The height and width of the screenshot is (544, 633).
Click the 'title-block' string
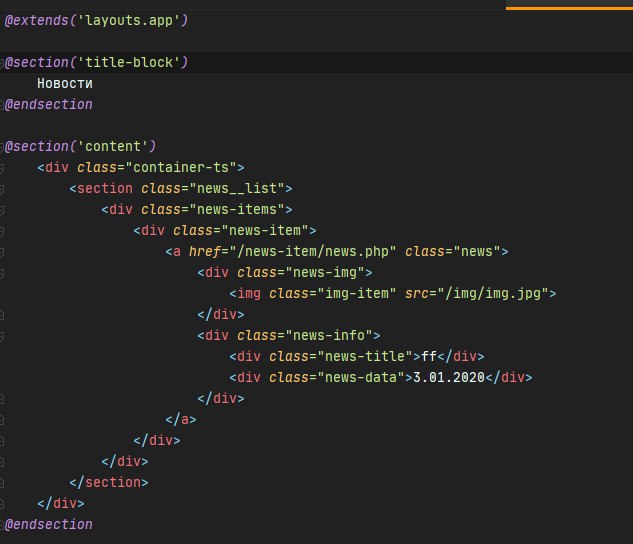click(x=128, y=62)
